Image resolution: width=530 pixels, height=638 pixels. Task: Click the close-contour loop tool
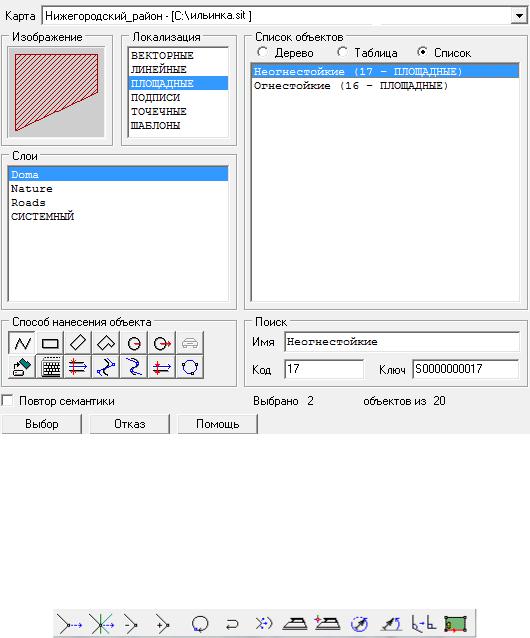[x=200, y=624]
